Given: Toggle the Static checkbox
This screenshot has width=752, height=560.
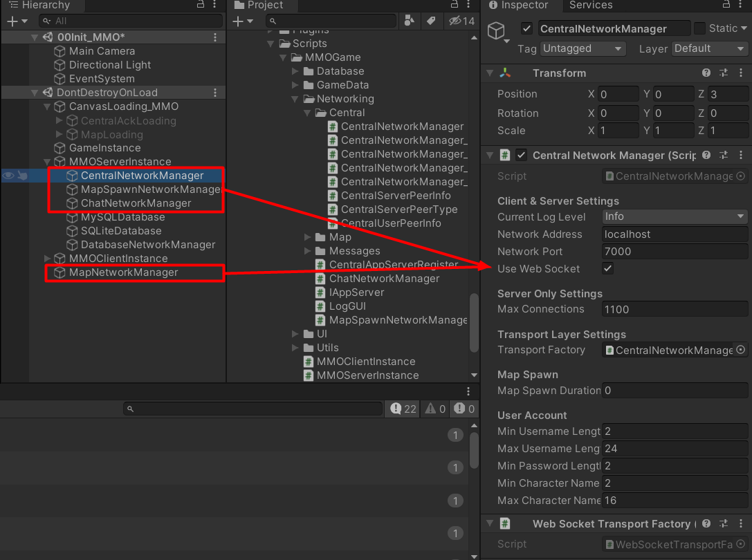Looking at the screenshot, I should pyautogui.click(x=699, y=28).
